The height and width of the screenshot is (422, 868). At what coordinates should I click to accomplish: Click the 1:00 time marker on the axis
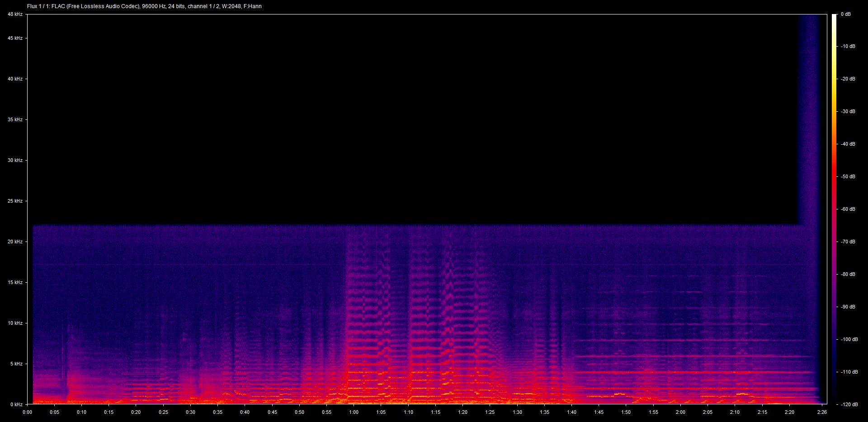click(354, 412)
